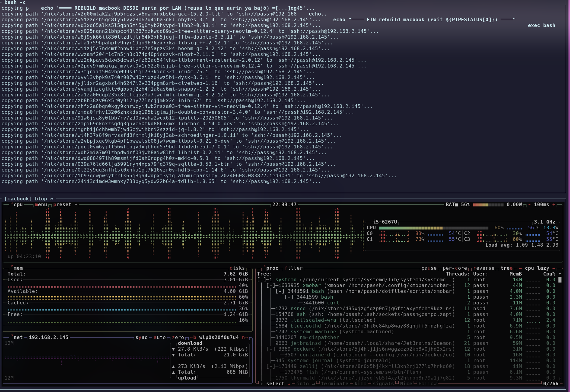
Task: Toggle net sync scaling
Action: [x=141, y=338]
